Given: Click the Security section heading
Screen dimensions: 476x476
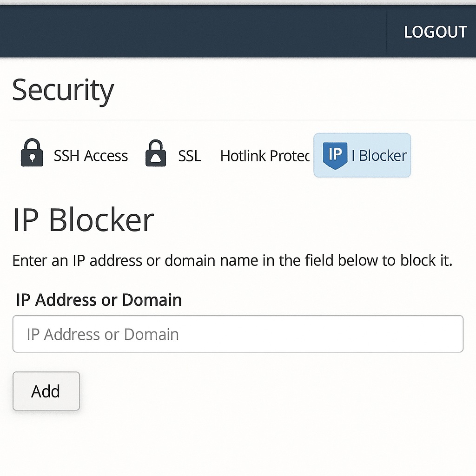Looking at the screenshot, I should pyautogui.click(x=63, y=91).
